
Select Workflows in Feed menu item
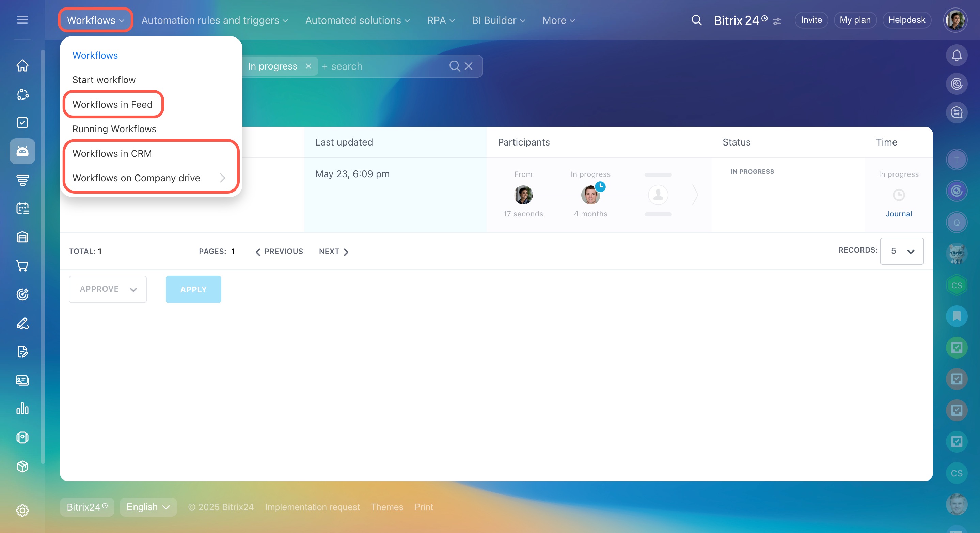point(113,104)
